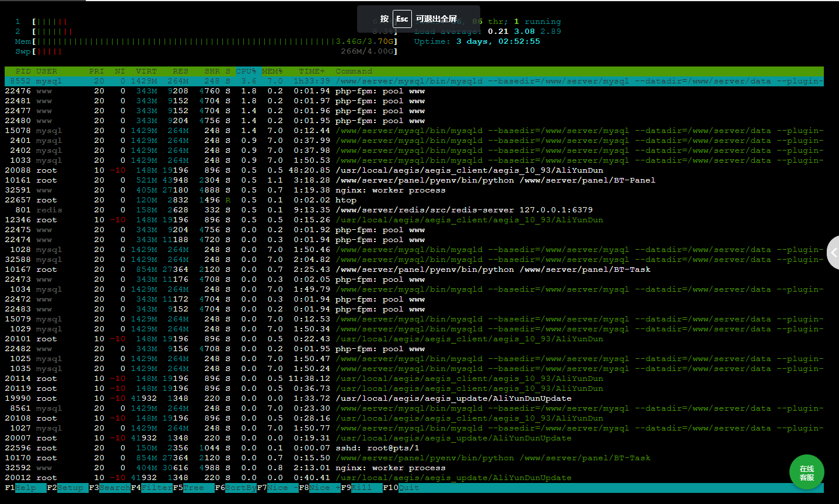Sort by the MEM% column header
The height and width of the screenshot is (504, 839).
click(272, 71)
